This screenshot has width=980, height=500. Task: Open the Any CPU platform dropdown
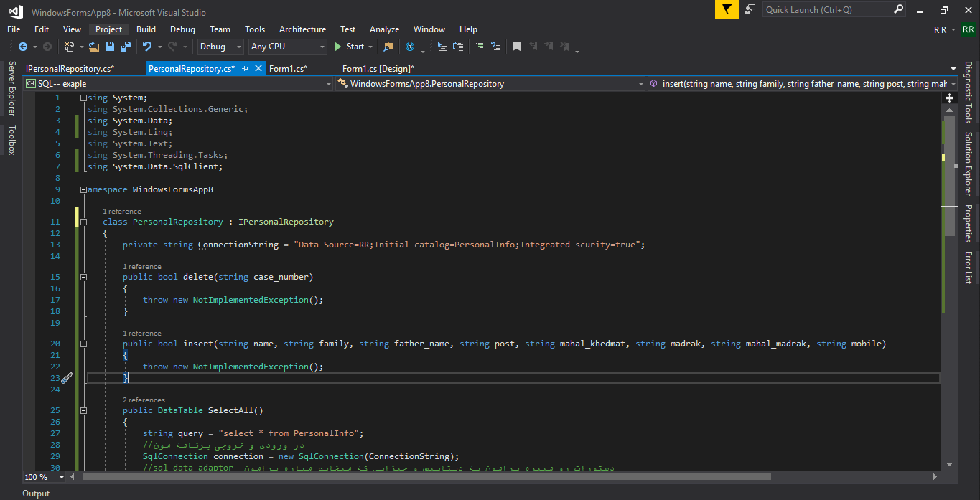[287, 47]
